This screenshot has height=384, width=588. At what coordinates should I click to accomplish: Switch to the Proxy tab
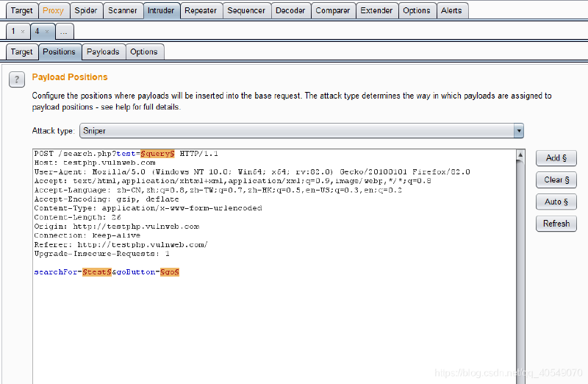pos(53,10)
